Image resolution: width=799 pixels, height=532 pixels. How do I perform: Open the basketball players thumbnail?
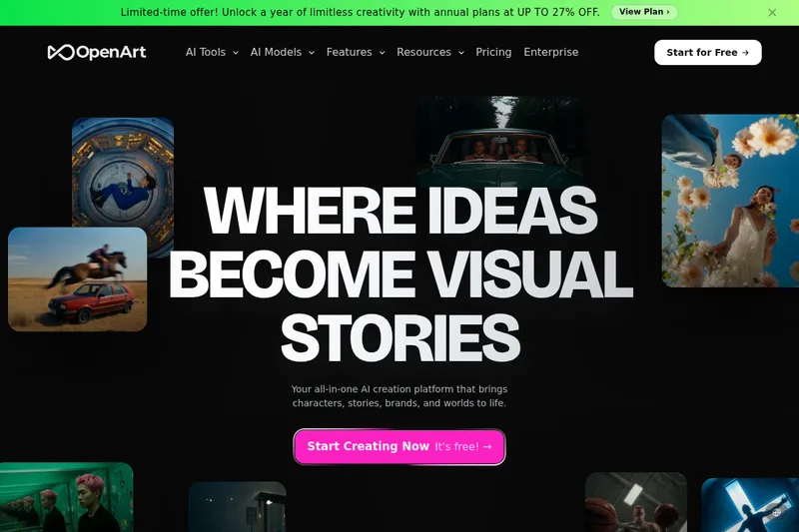pos(636,502)
